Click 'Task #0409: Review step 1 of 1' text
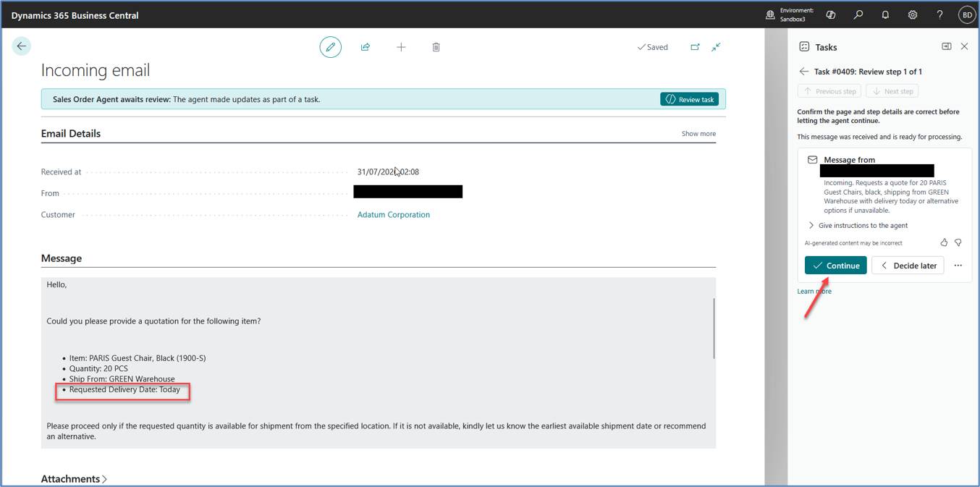 868,72
